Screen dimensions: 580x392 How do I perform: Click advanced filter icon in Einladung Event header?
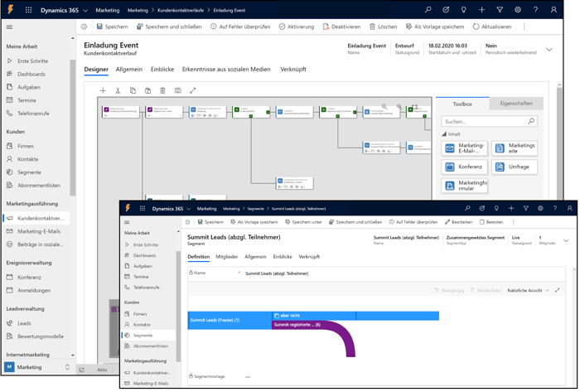(500, 10)
